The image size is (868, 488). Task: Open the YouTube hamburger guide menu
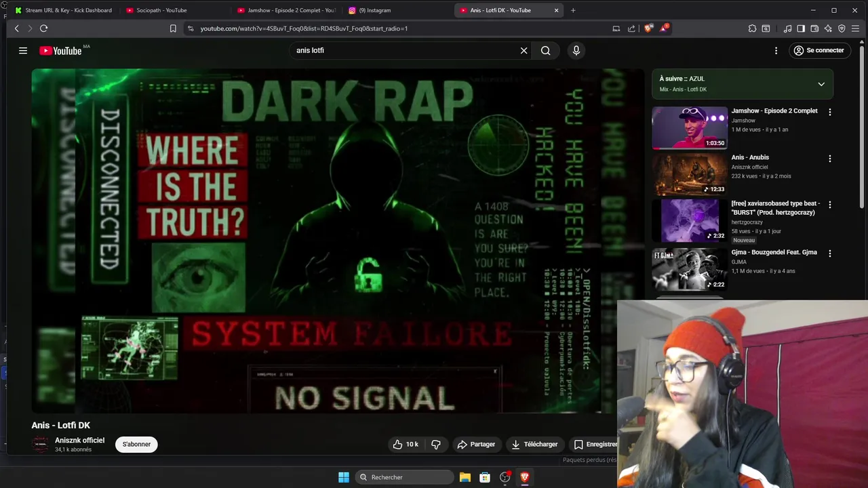(23, 50)
